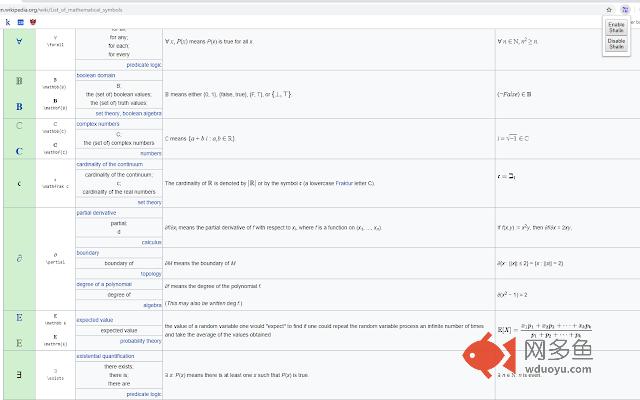Open the second blue bookmark icon
The image size is (640, 400).
click(20, 21)
